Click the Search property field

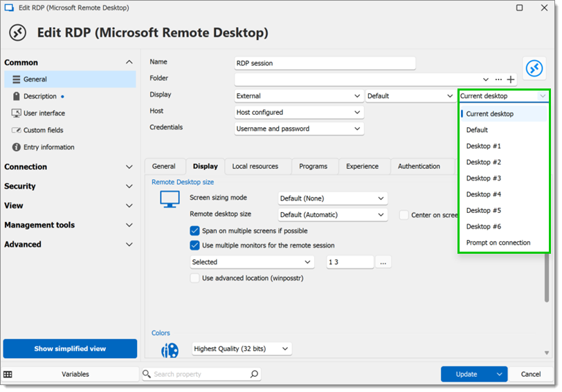(201, 374)
